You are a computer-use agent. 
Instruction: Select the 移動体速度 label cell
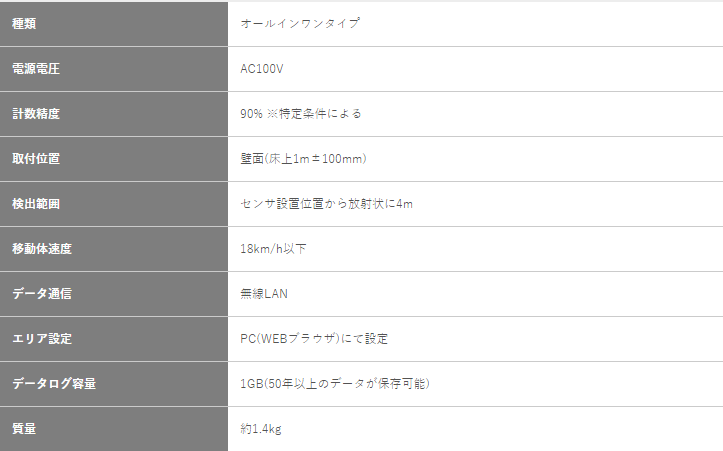point(114,249)
